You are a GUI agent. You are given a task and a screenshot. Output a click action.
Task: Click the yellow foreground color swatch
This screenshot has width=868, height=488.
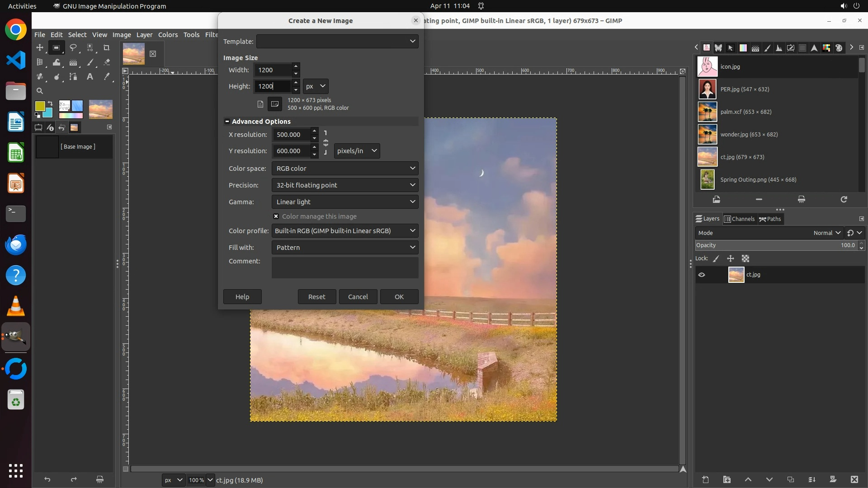[40, 106]
